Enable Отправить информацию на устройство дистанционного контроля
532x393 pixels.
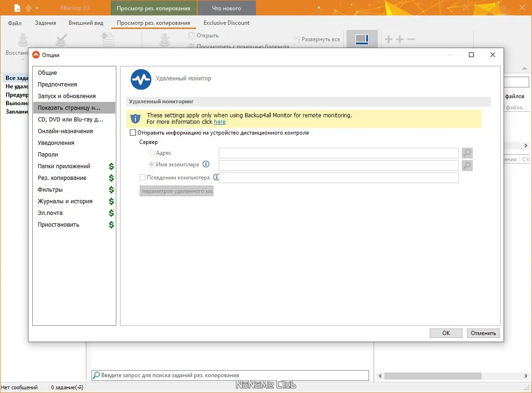pyautogui.click(x=133, y=133)
